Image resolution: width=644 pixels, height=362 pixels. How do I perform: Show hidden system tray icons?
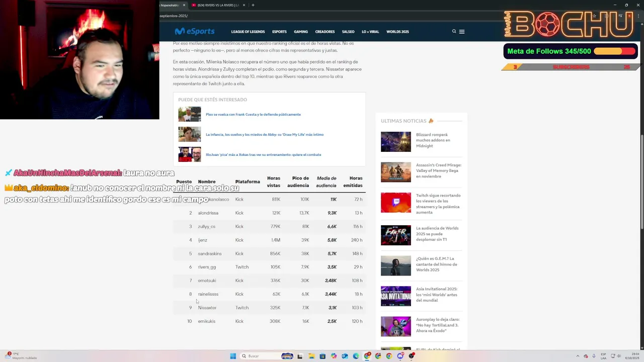578,356
